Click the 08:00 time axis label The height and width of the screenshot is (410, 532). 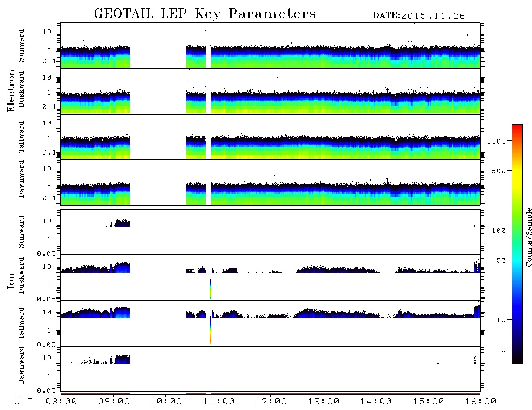[61, 402]
